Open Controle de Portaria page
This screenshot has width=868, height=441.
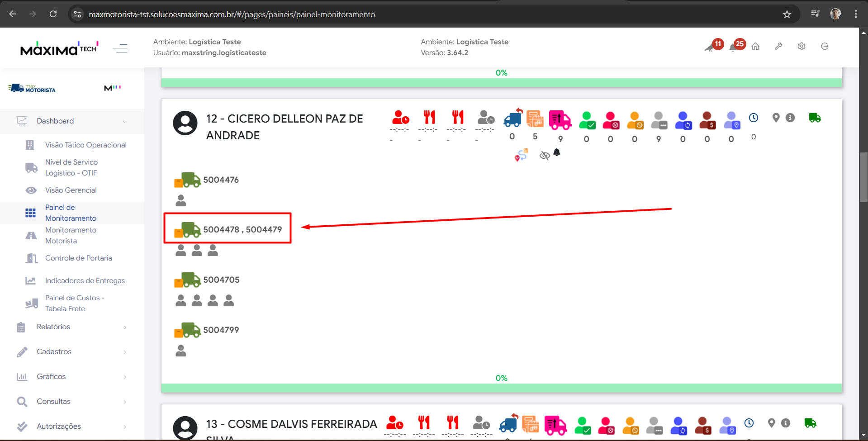(x=79, y=258)
